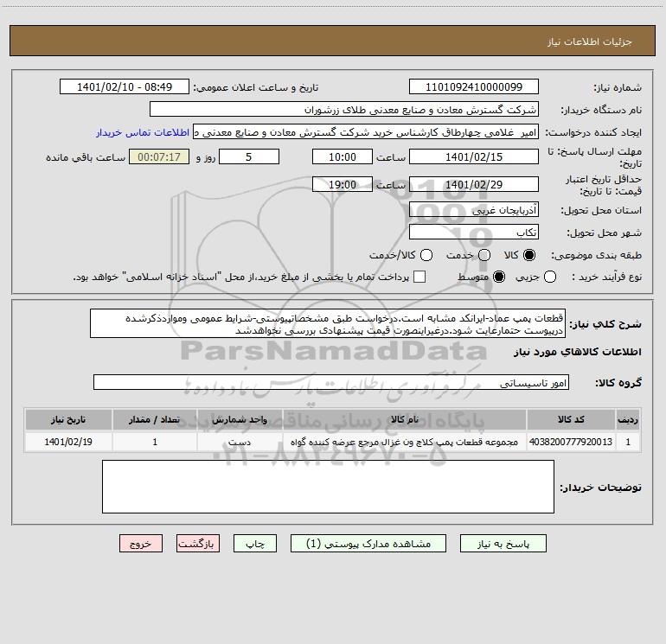This screenshot has width=666, height=644.
Task: Choose the جزیی purchase type radio
Action: [549, 277]
